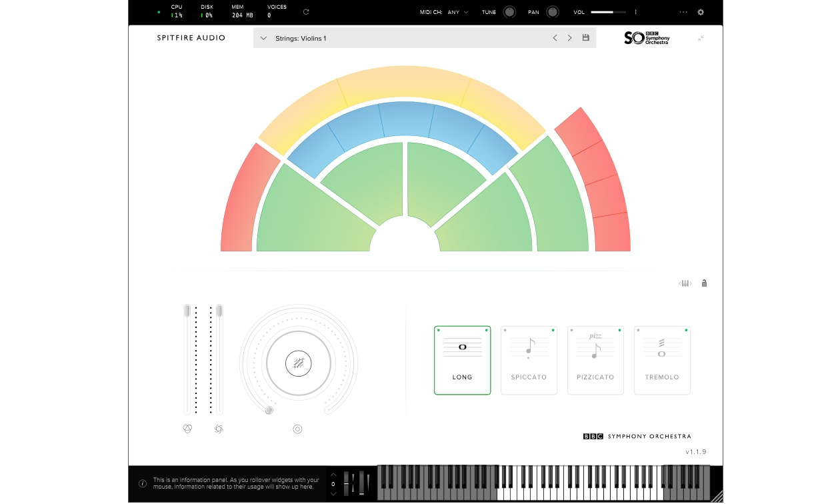The width and height of the screenshot is (840, 504).
Task: Click the BBC SYMPHONY ORCHESTRA footer text
Action: point(637,437)
